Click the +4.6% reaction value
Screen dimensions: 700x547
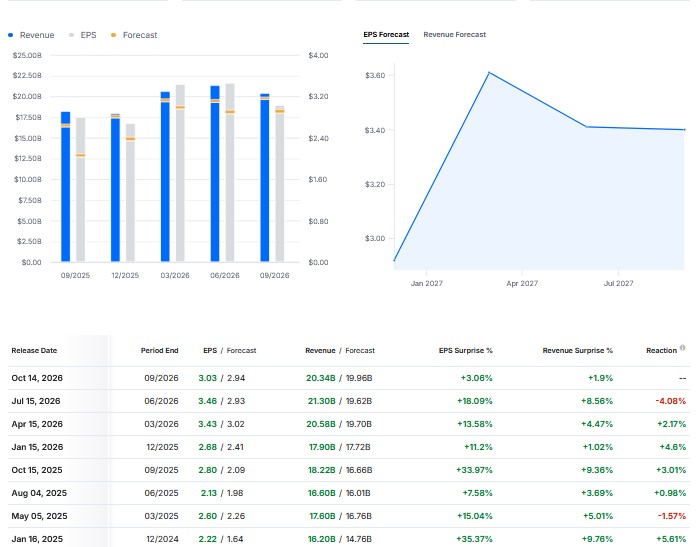coord(673,447)
